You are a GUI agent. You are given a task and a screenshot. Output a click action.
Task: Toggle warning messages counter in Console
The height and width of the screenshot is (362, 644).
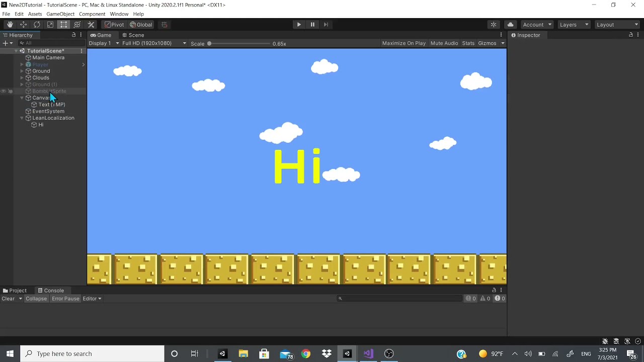(486, 299)
